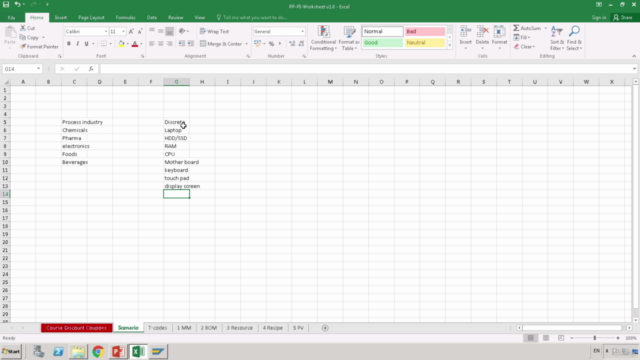Image resolution: width=640 pixels, height=360 pixels.
Task: Open the Calibri font name dropdown
Action: 106,31
